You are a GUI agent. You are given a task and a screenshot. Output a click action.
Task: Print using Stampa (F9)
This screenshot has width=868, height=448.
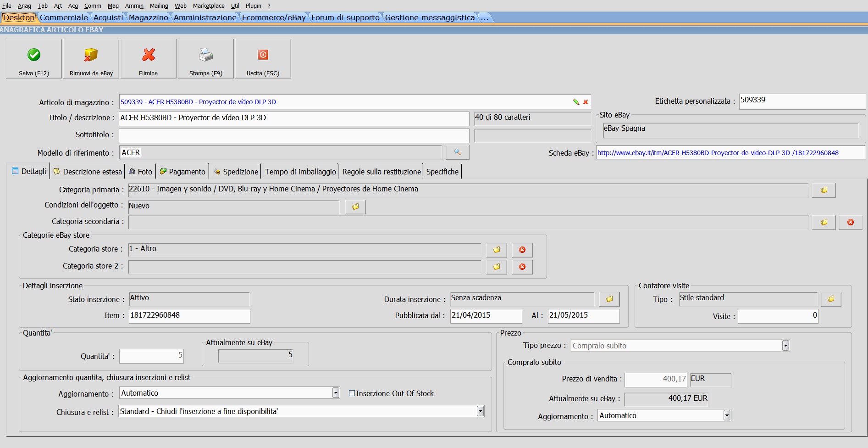coord(206,59)
